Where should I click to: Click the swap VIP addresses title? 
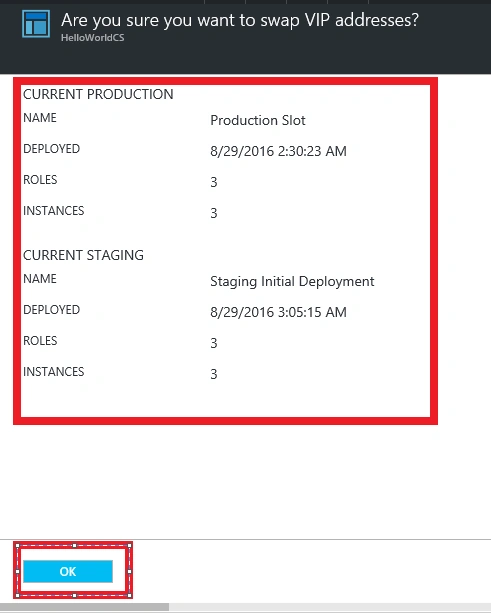(x=240, y=20)
